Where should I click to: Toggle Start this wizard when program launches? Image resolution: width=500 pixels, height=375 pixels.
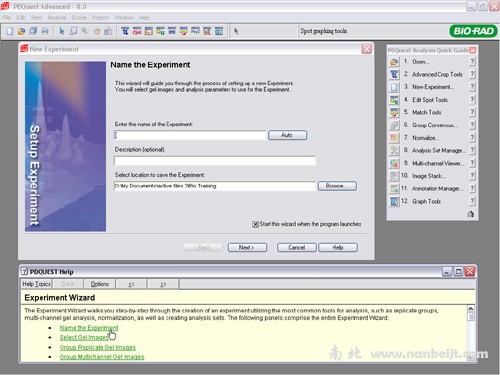pos(255,224)
